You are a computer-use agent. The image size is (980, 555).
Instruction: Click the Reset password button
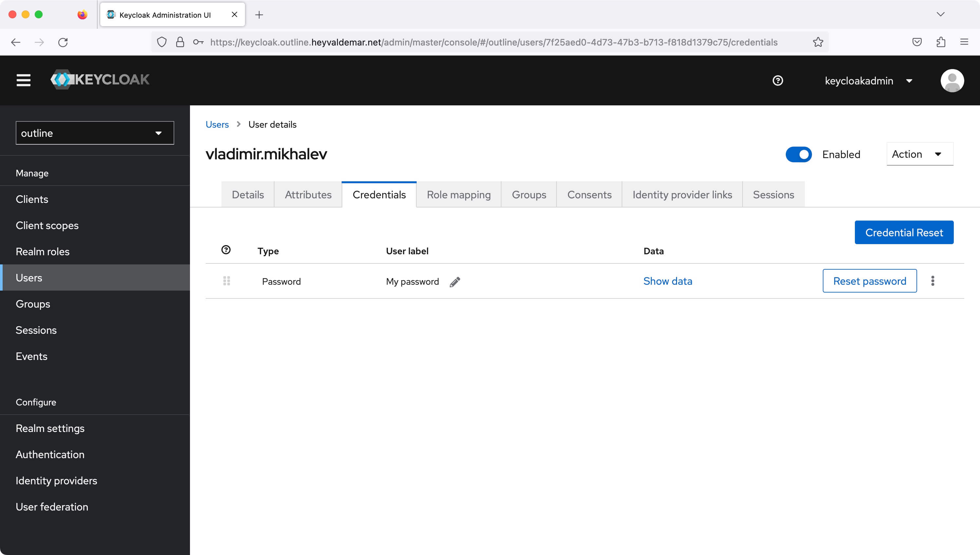click(x=870, y=280)
